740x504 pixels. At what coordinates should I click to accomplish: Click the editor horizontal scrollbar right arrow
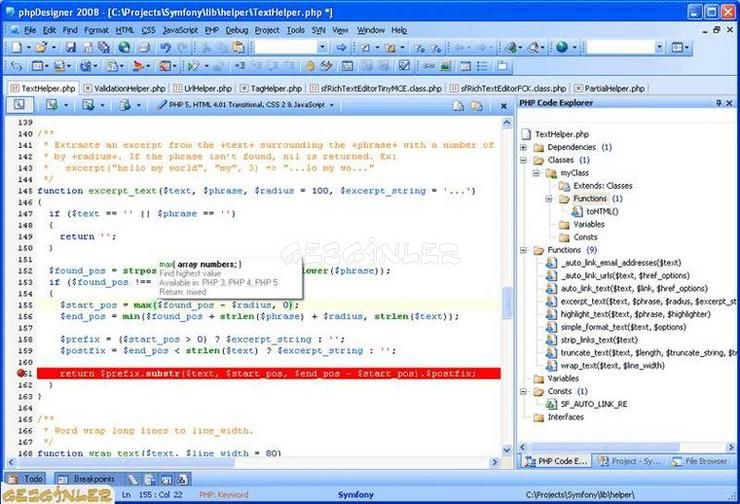(x=495, y=462)
